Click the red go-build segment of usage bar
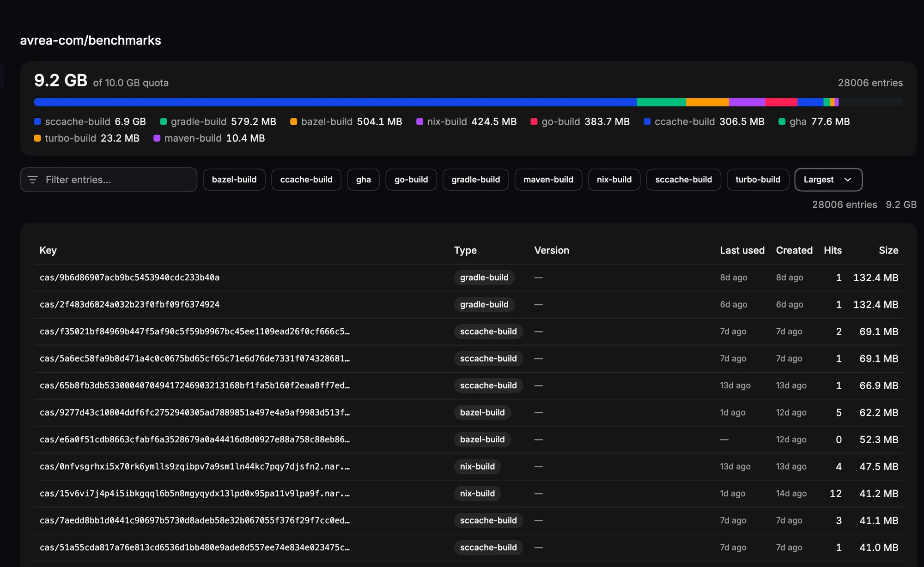The image size is (924, 567). coord(781,102)
